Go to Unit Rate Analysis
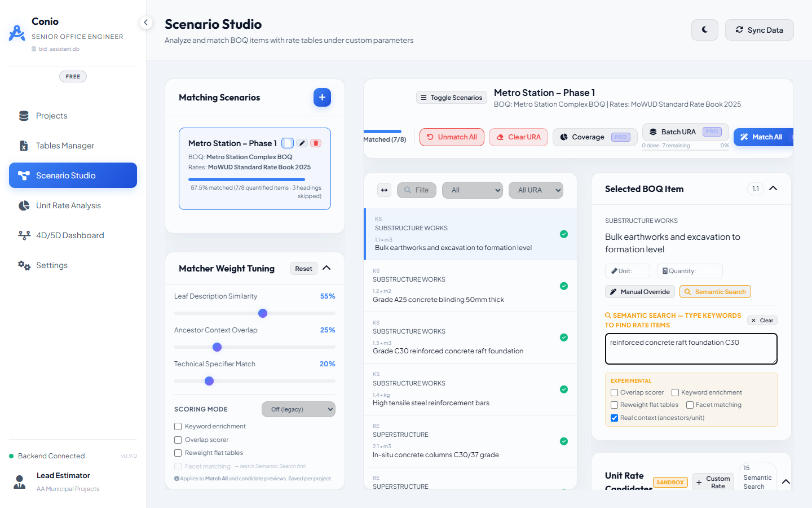 [x=73, y=205]
